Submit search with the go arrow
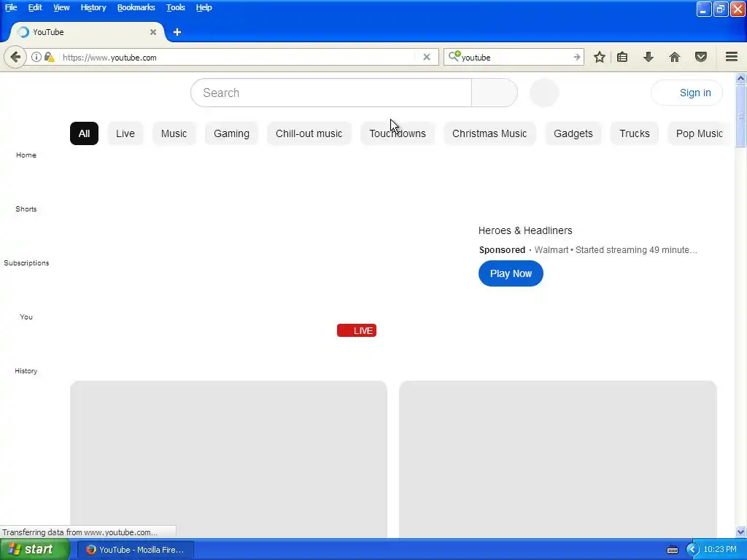This screenshot has width=747, height=560. click(576, 57)
